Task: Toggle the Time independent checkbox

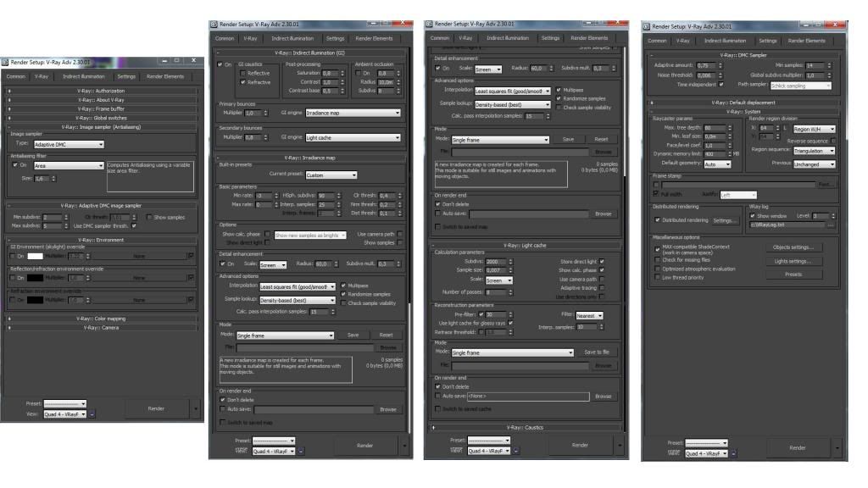Action: 721,84
